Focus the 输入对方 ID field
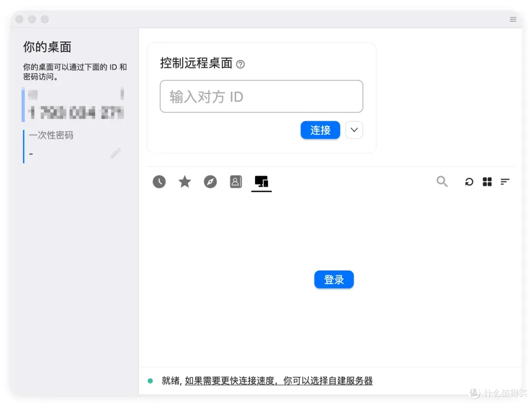Screen dimensions: 532x404 [261, 97]
